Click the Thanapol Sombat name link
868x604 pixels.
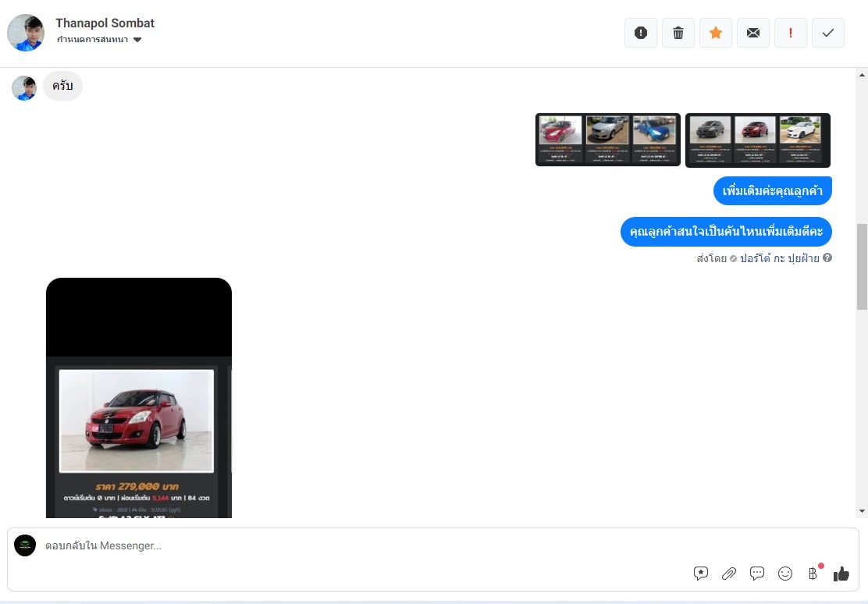point(105,23)
